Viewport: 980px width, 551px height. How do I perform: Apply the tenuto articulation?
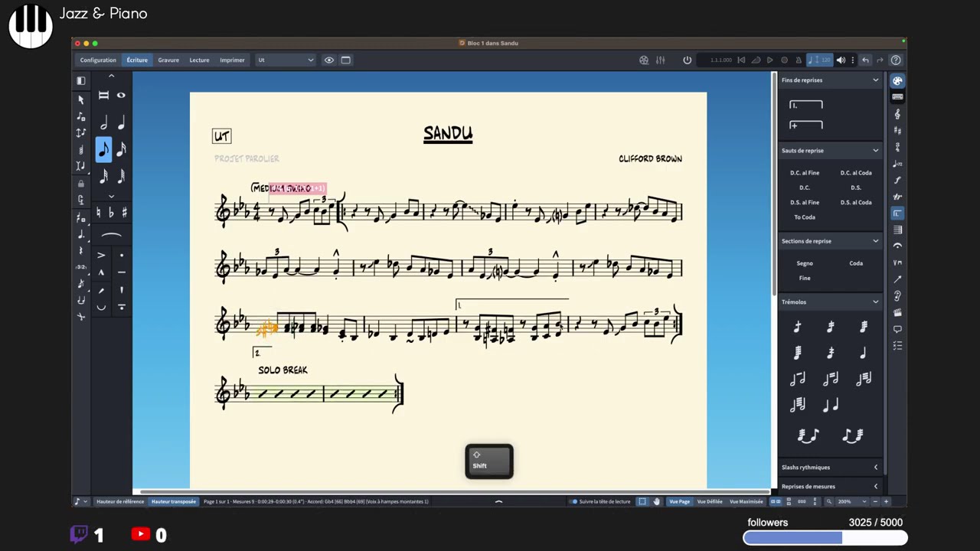point(121,272)
